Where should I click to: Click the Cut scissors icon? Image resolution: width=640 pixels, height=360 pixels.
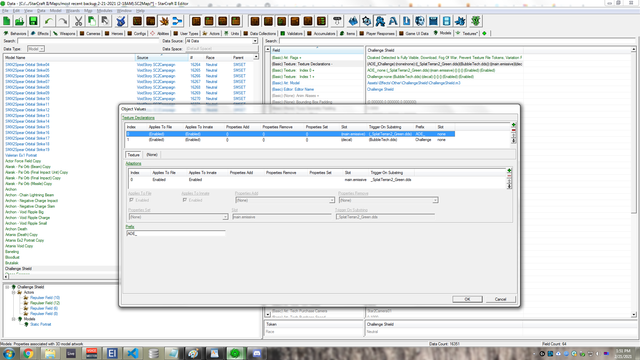point(78,21)
